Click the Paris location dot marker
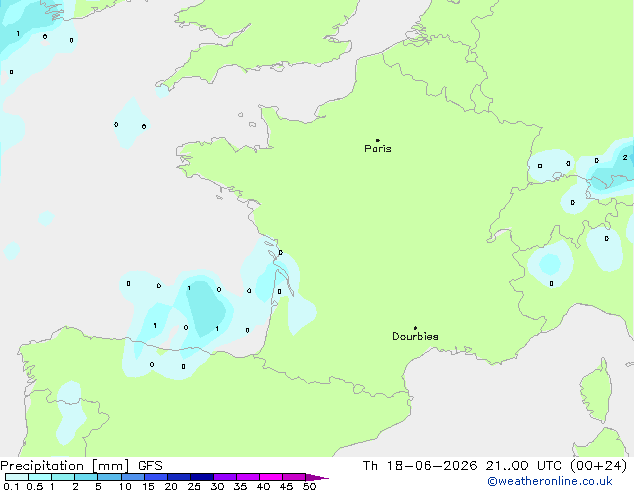This screenshot has width=634, height=490. 378,140
